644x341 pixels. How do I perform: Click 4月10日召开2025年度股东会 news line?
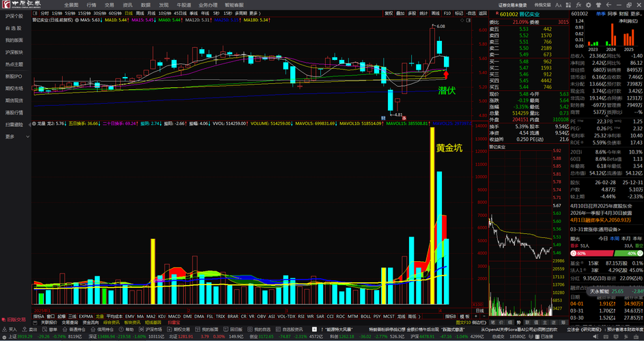click(x=600, y=205)
